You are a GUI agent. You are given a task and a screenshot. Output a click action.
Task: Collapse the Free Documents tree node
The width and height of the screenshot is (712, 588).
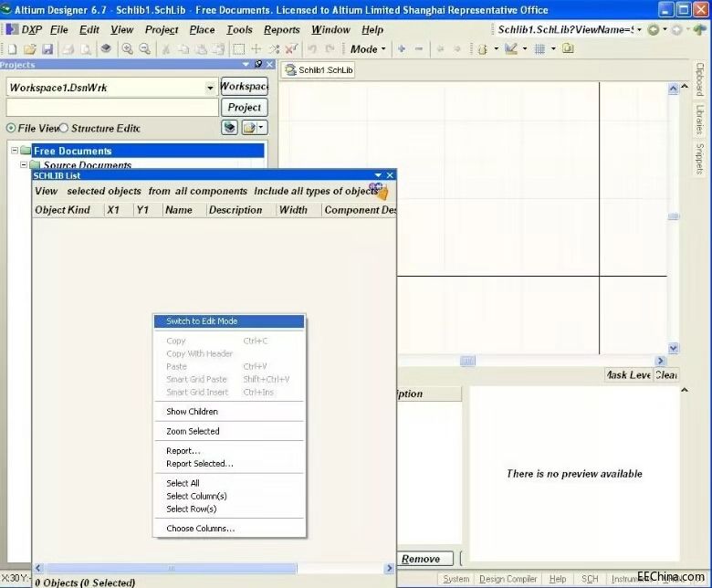[x=15, y=151]
